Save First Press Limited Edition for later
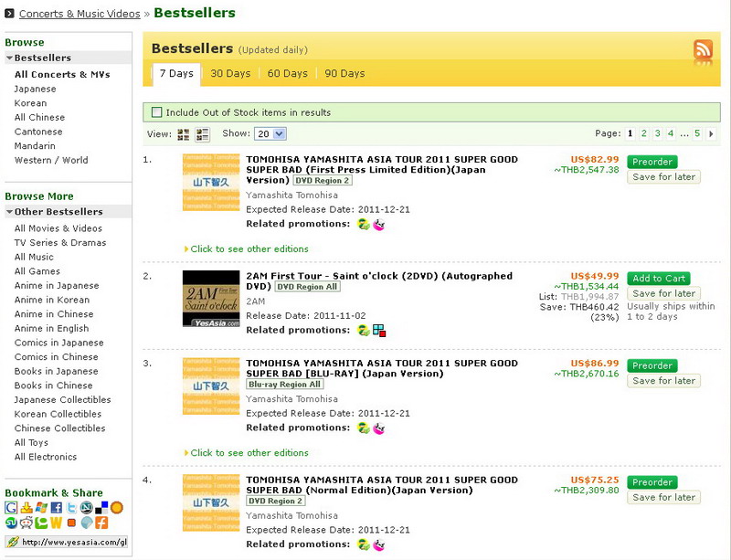This screenshot has width=731, height=560. coord(663,177)
